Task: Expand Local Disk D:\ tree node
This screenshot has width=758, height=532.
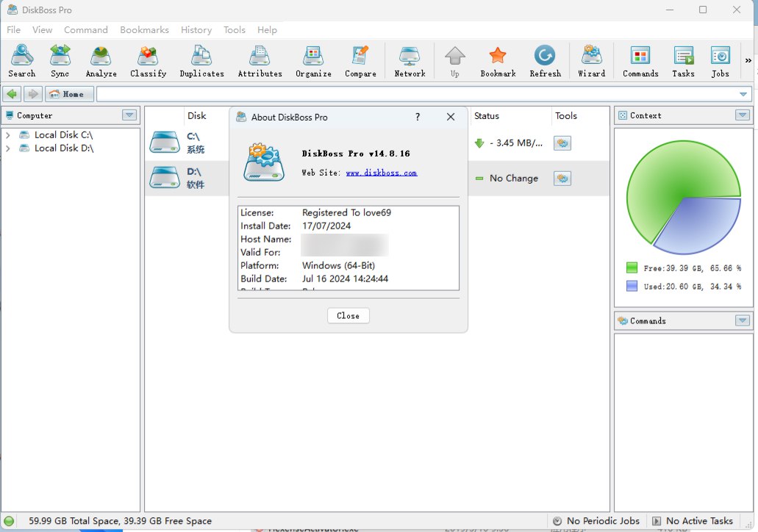Action: click(8, 148)
